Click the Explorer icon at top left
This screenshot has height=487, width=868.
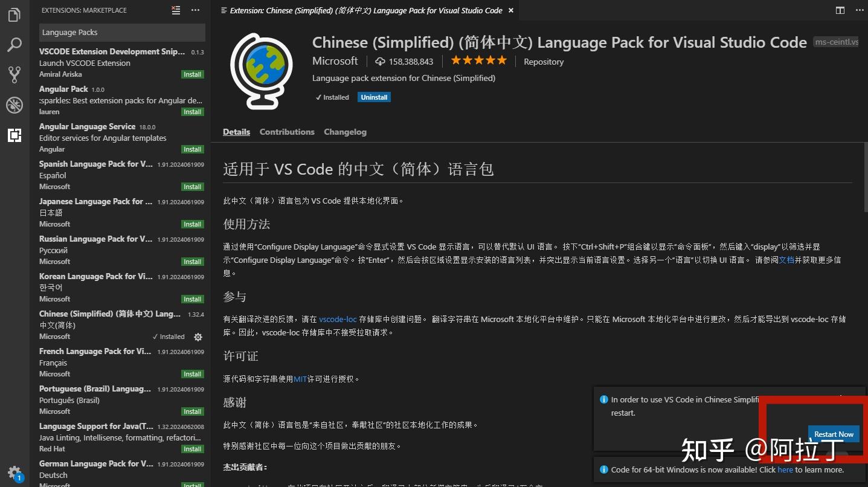(x=14, y=15)
